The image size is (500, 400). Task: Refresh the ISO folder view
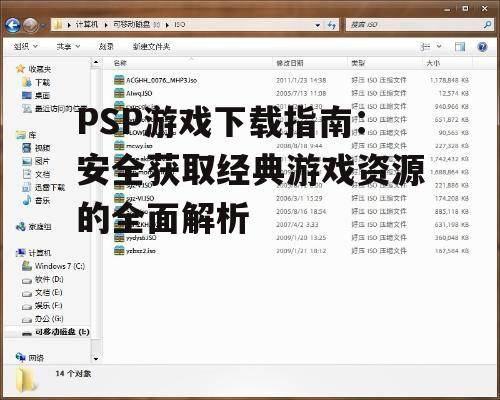332,25
